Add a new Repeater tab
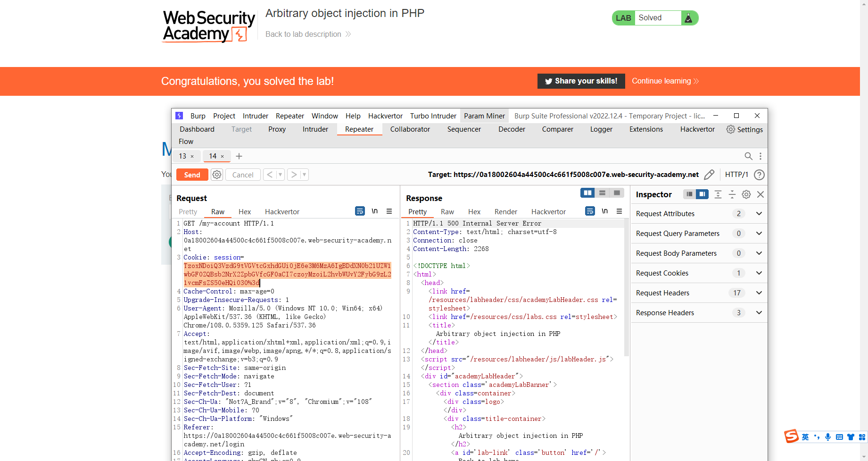The height and width of the screenshot is (461, 868). pos(239,156)
